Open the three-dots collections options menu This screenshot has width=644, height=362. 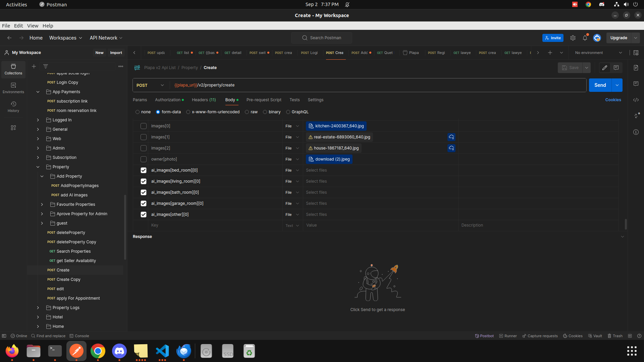click(x=121, y=66)
